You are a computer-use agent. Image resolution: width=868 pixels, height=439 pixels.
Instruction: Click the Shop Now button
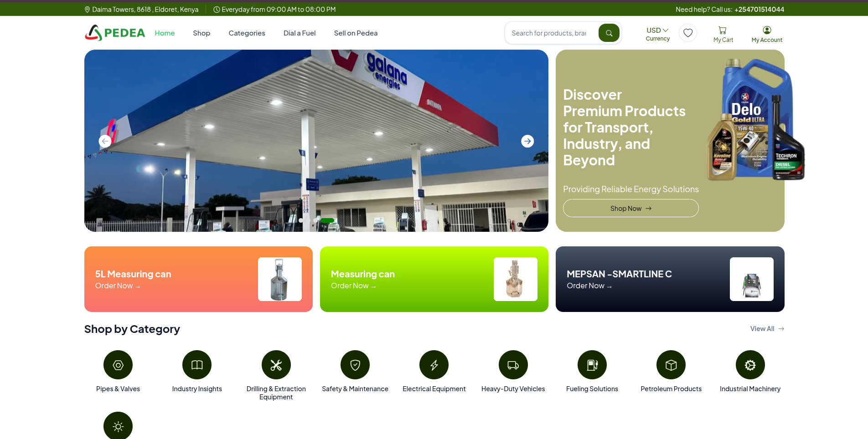[x=630, y=208]
